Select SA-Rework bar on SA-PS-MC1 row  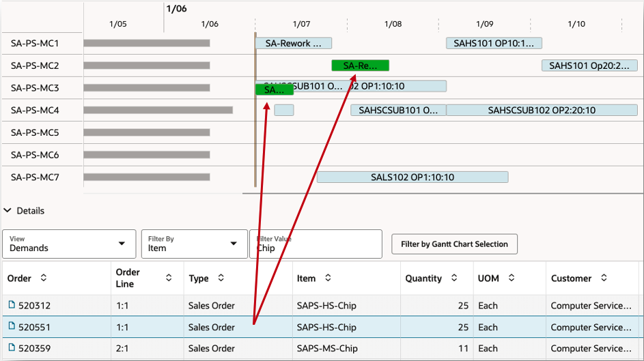click(293, 43)
